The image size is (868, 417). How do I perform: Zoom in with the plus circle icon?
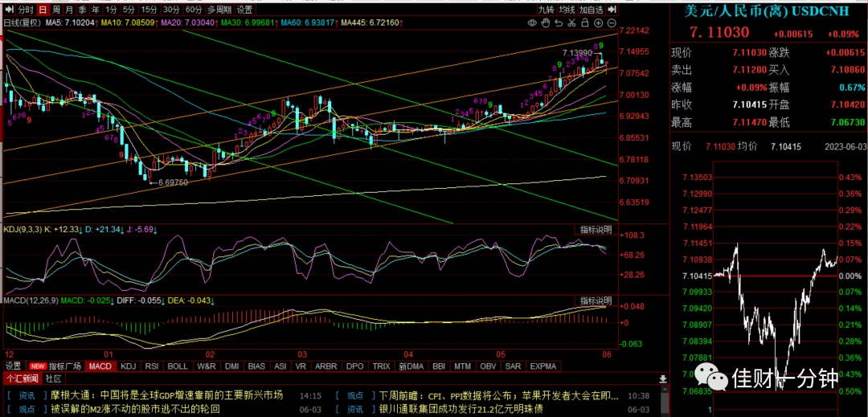pos(598,23)
